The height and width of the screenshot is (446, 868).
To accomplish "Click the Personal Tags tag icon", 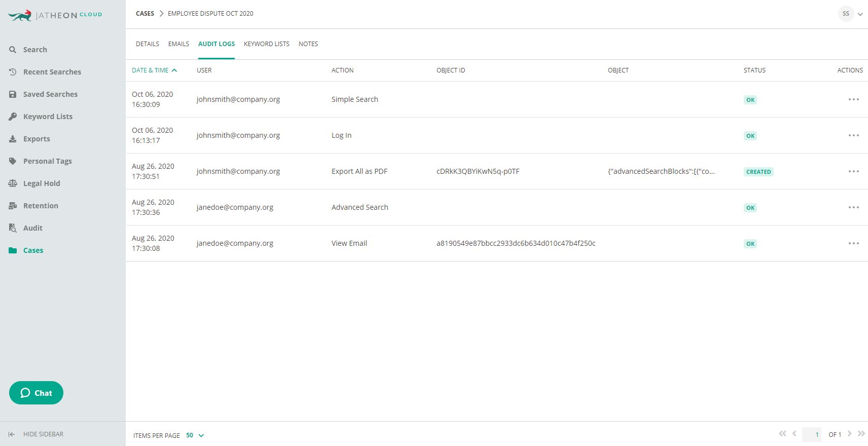I will coord(13,161).
